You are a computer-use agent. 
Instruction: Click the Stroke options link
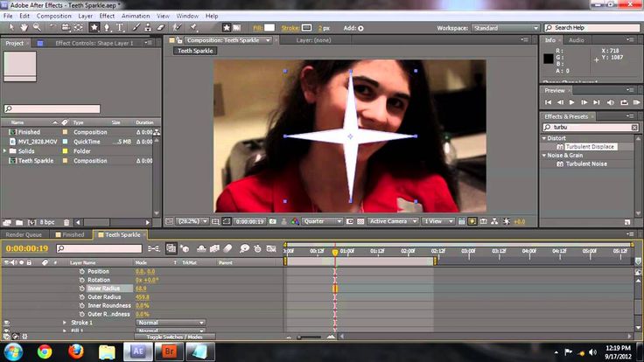[x=290, y=28]
